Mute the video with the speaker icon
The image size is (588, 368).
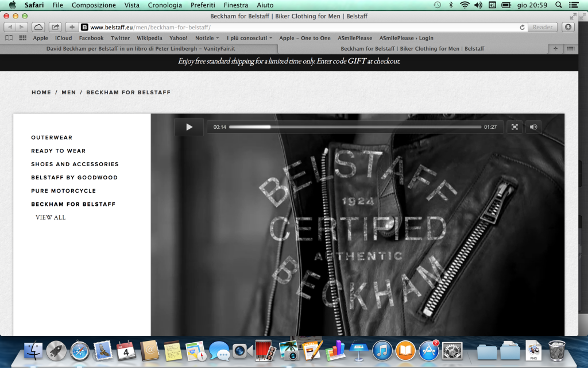tap(533, 127)
